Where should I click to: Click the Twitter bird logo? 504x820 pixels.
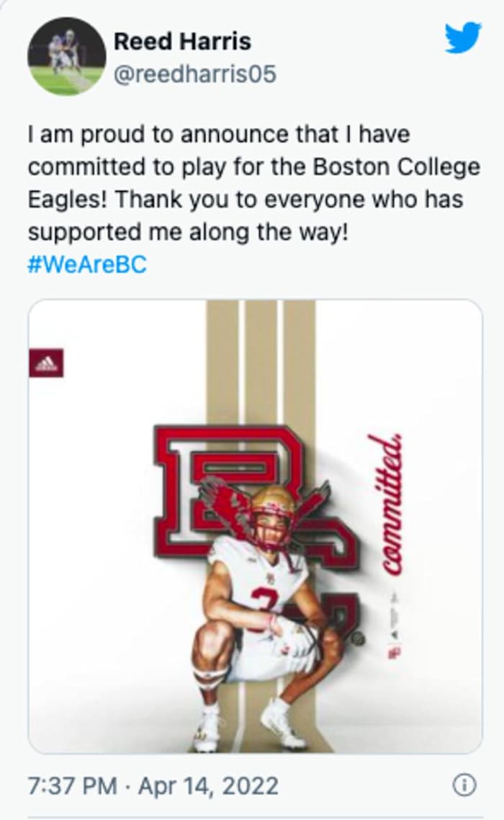(x=462, y=37)
